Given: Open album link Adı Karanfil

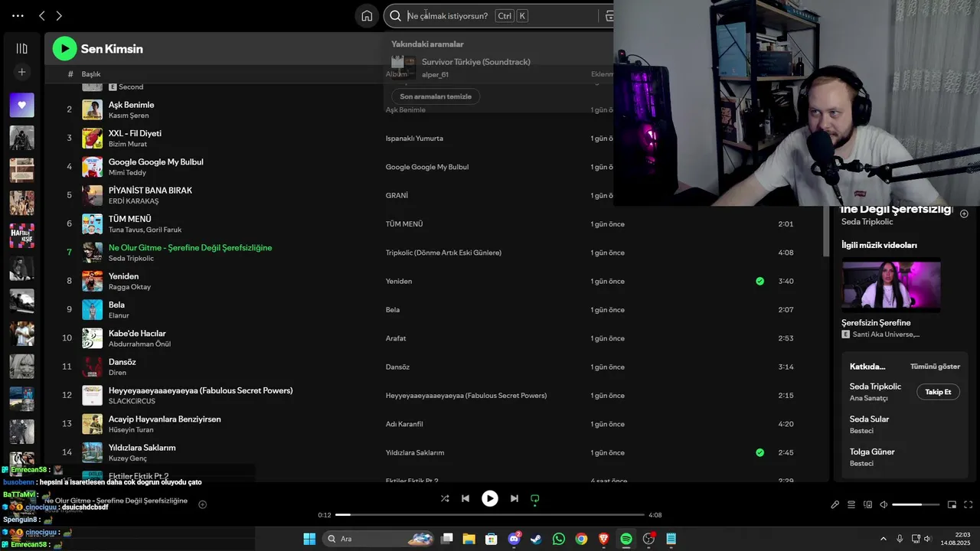Looking at the screenshot, I should click(x=404, y=424).
